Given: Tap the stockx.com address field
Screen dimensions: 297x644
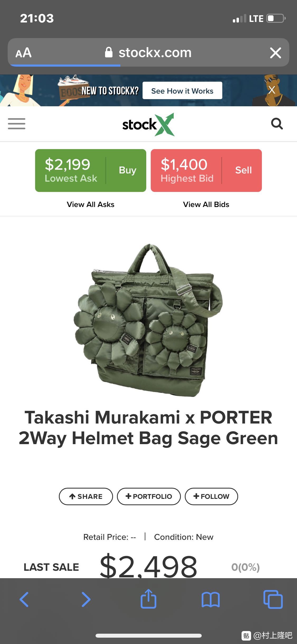Looking at the screenshot, I should coord(148,52).
